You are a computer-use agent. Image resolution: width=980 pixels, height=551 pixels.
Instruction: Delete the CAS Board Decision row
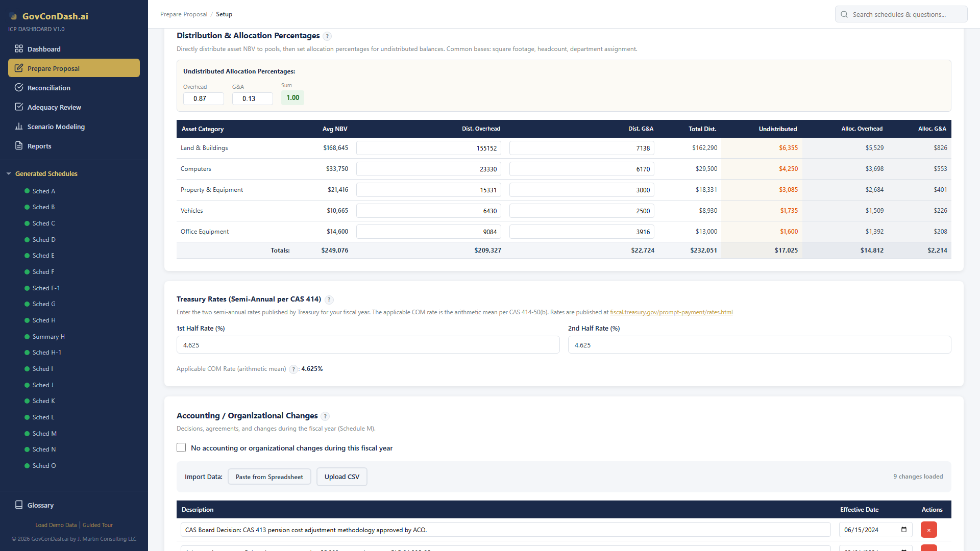[928, 530]
